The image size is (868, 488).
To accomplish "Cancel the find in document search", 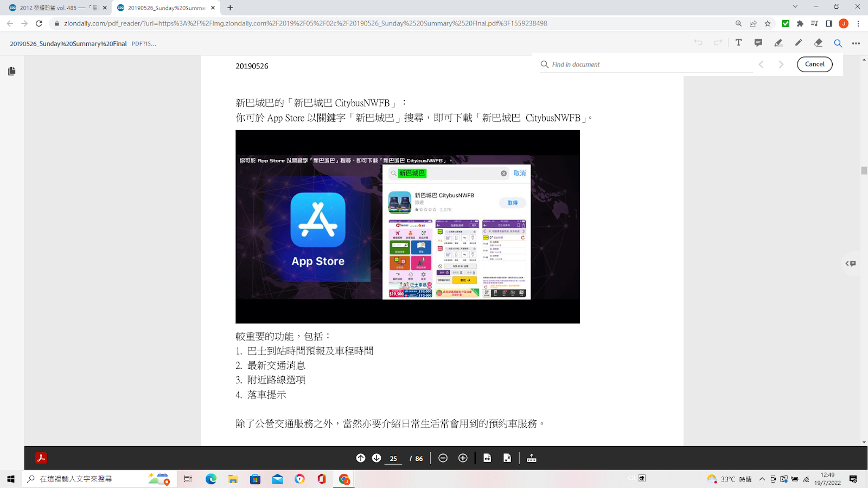I will click(815, 64).
